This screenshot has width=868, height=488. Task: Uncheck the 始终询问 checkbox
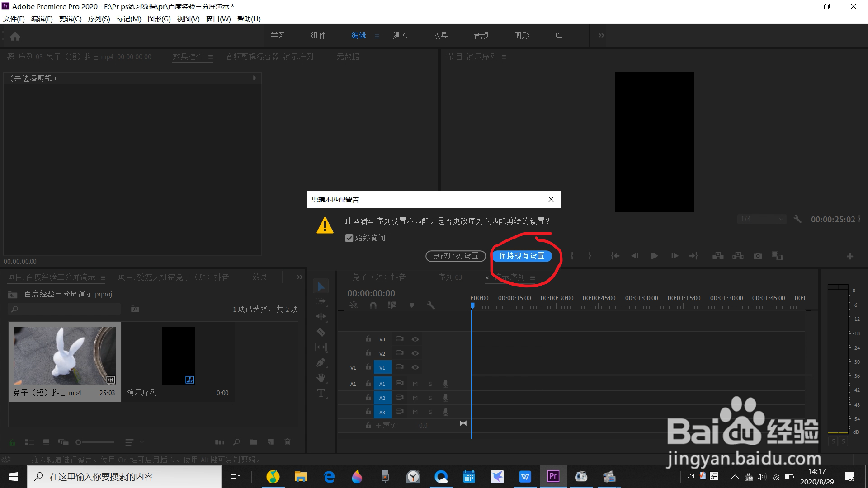pos(349,238)
